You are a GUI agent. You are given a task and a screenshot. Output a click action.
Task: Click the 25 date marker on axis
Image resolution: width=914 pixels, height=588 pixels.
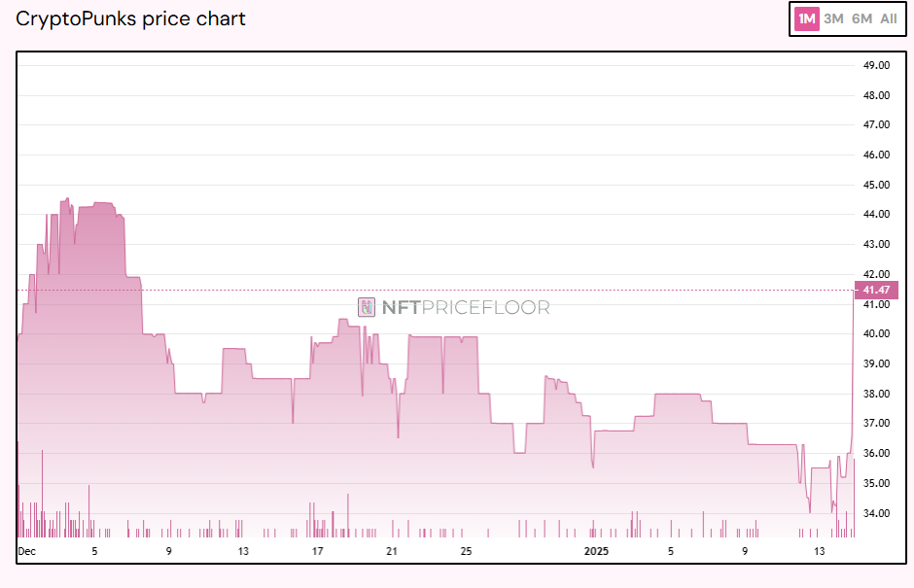pyautogui.click(x=466, y=551)
